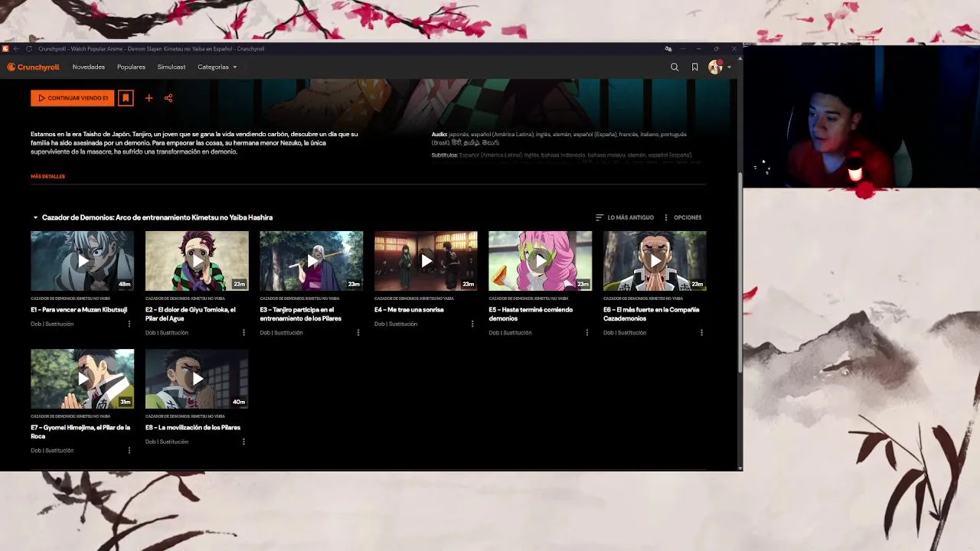
Task: Play episode E5 thumbnail with pink hair
Action: (541, 261)
